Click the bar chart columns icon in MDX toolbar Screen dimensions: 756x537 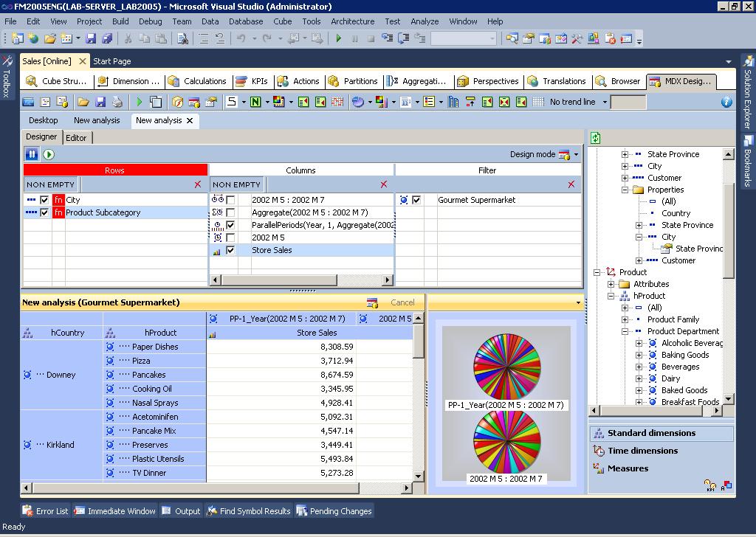click(453, 102)
